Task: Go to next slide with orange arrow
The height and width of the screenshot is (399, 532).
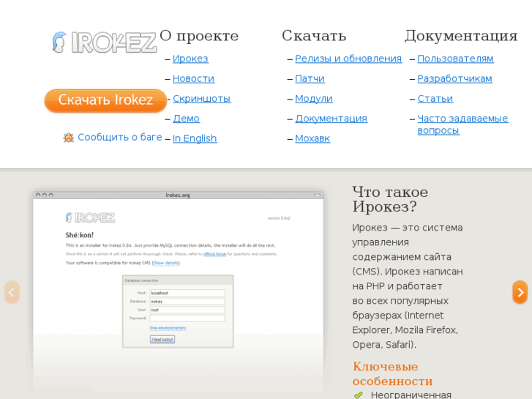Action: tap(520, 292)
